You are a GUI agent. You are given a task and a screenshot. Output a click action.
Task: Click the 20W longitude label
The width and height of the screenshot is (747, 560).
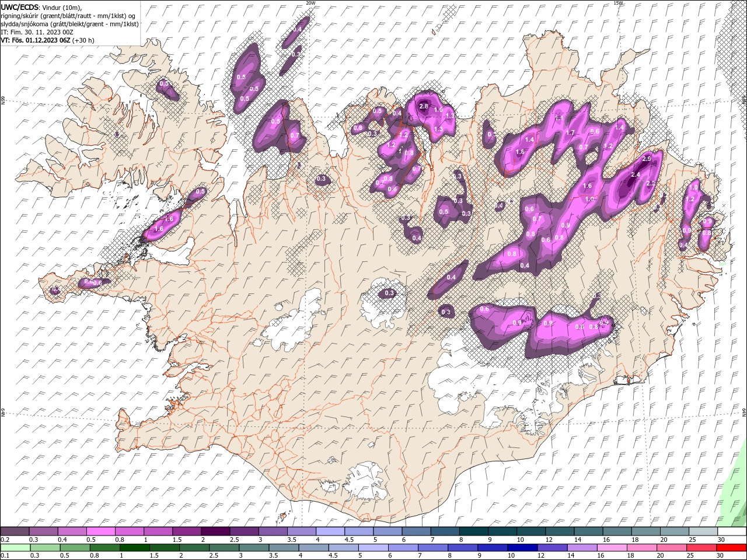coord(310,3)
